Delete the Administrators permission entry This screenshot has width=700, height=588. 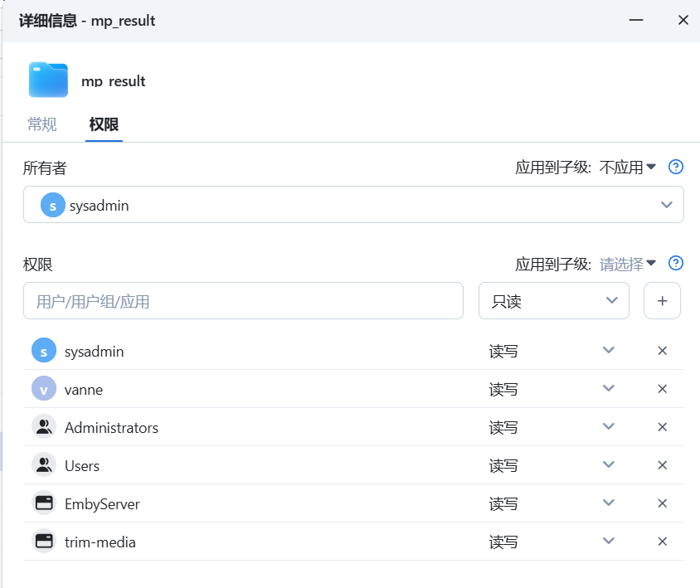(x=663, y=427)
